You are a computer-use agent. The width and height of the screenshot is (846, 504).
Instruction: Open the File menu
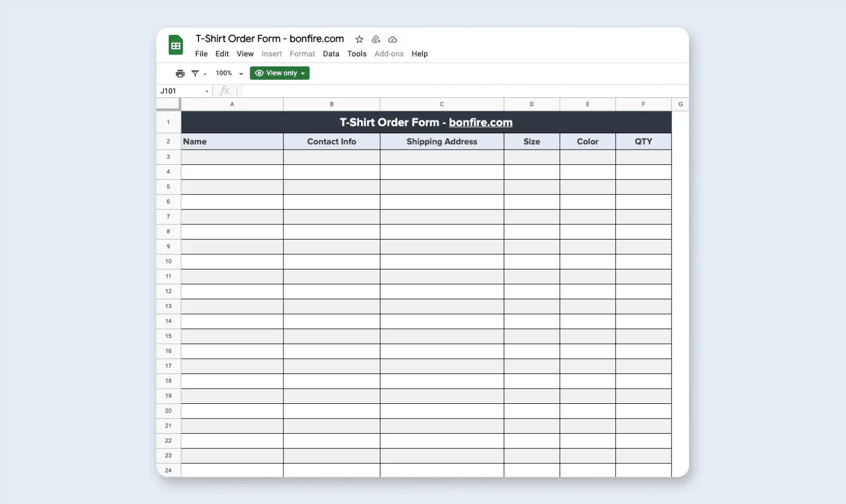click(x=201, y=53)
